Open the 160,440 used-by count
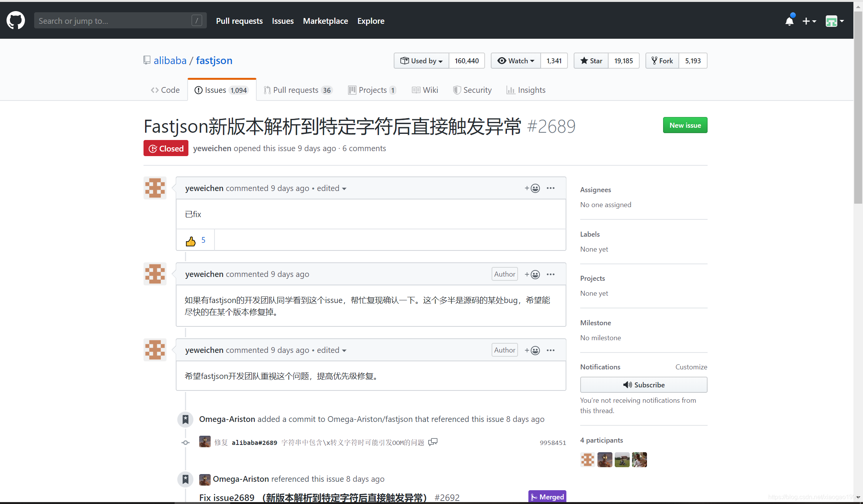This screenshot has height=504, width=863. [467, 61]
